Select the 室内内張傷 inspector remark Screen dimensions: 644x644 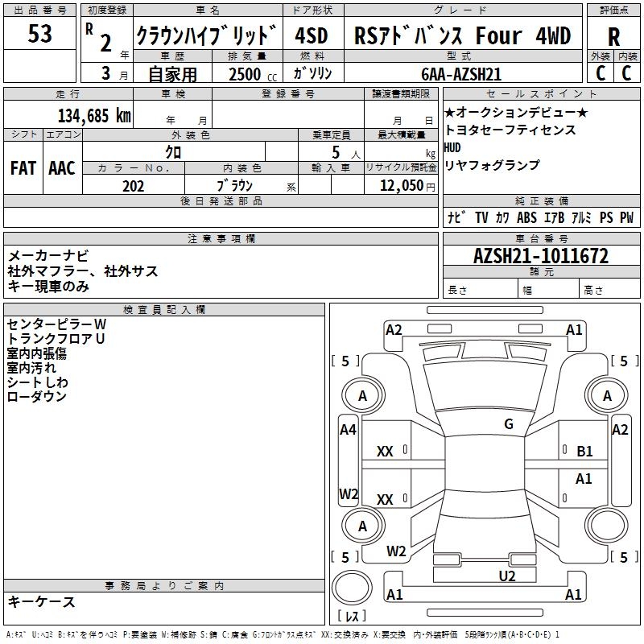pos(36,353)
